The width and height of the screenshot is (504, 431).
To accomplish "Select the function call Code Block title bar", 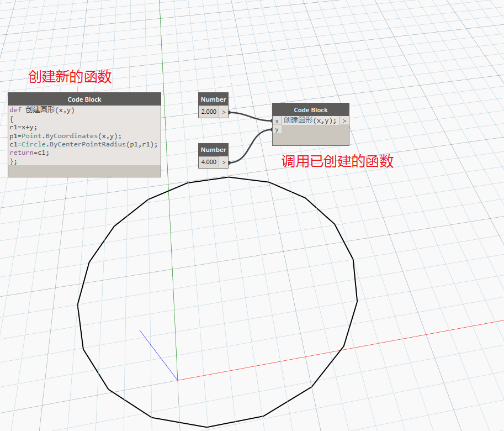I will [x=310, y=109].
